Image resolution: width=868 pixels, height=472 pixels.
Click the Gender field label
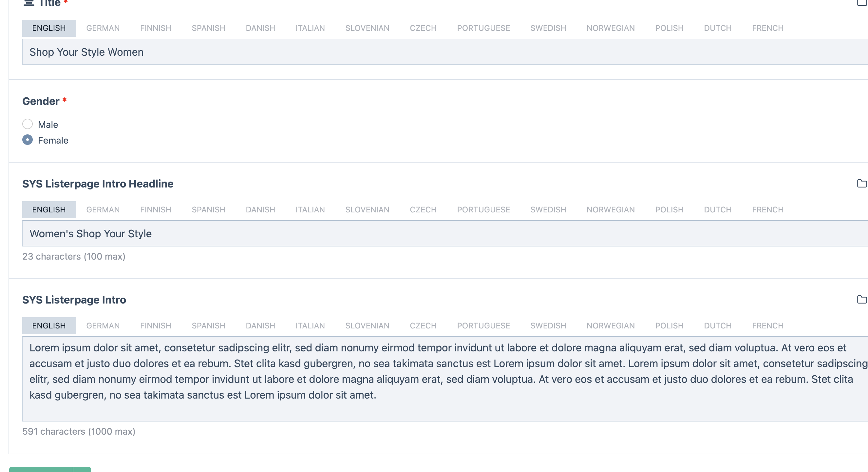(41, 101)
